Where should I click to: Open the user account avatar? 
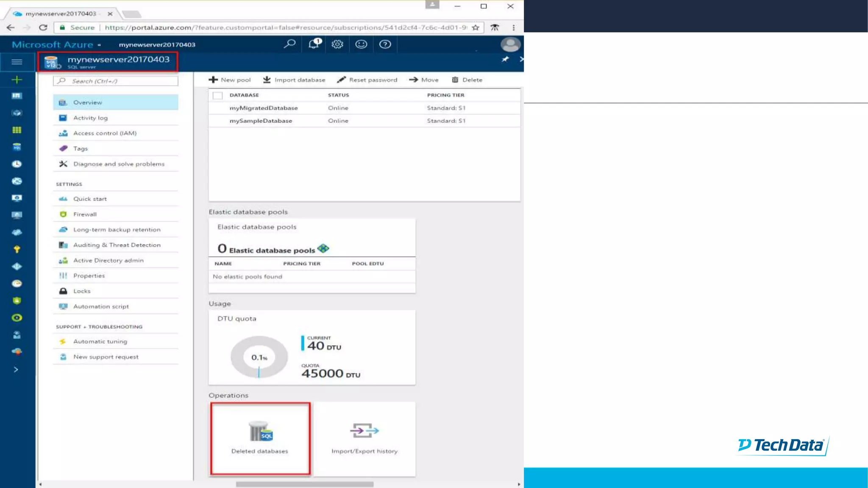click(x=510, y=44)
